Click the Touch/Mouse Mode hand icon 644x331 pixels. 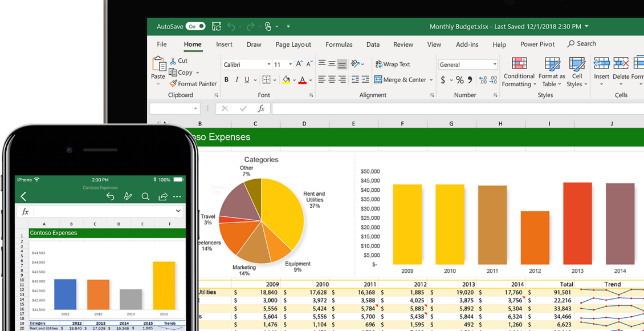tap(268, 27)
